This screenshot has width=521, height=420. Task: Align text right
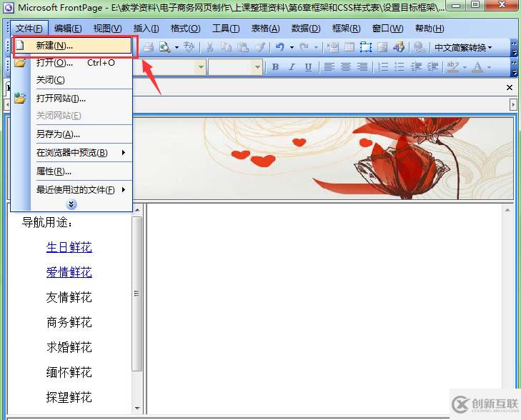[362, 67]
